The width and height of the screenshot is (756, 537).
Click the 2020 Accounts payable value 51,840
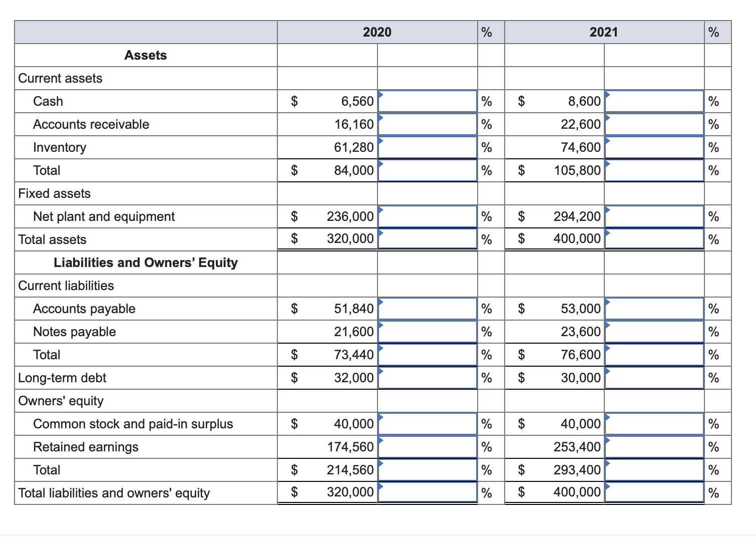click(354, 309)
